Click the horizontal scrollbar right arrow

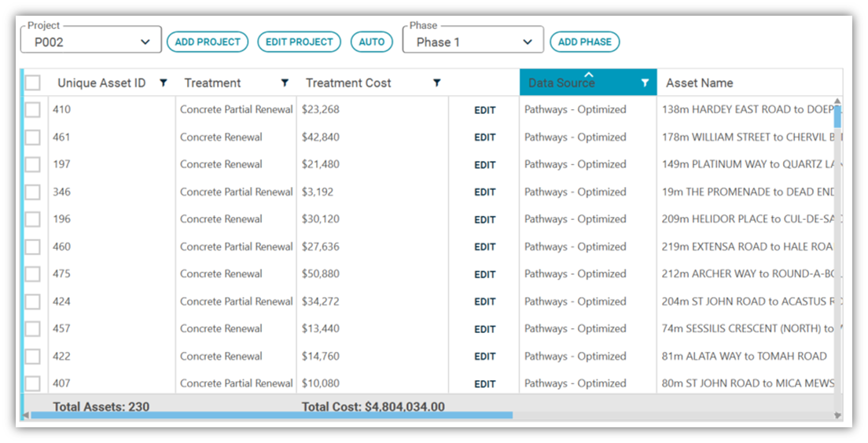click(x=837, y=415)
